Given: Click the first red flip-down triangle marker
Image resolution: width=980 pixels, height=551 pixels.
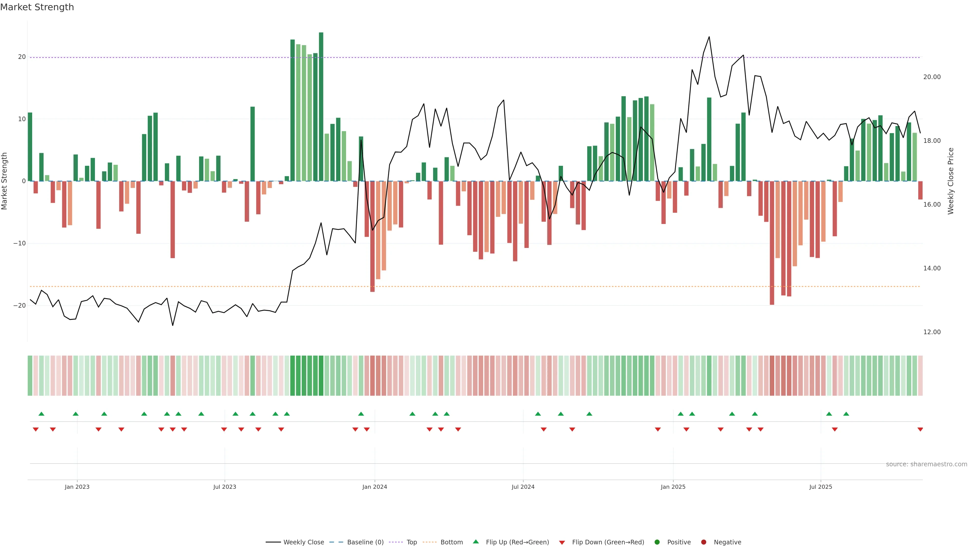Looking at the screenshot, I should [36, 429].
